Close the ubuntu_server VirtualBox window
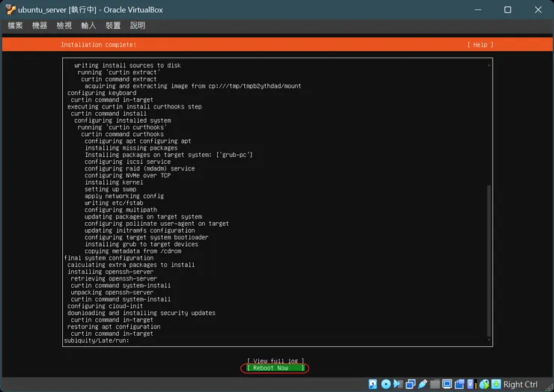The height and width of the screenshot is (392, 554). pyautogui.click(x=538, y=10)
